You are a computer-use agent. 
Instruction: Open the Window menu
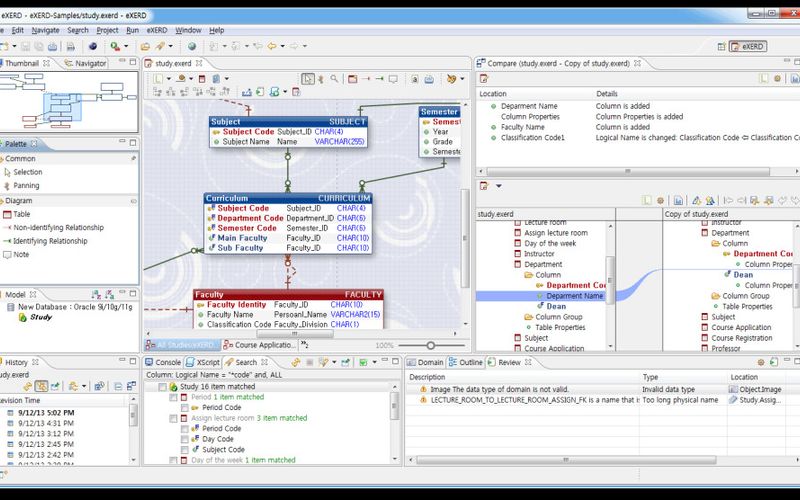pyautogui.click(x=188, y=31)
